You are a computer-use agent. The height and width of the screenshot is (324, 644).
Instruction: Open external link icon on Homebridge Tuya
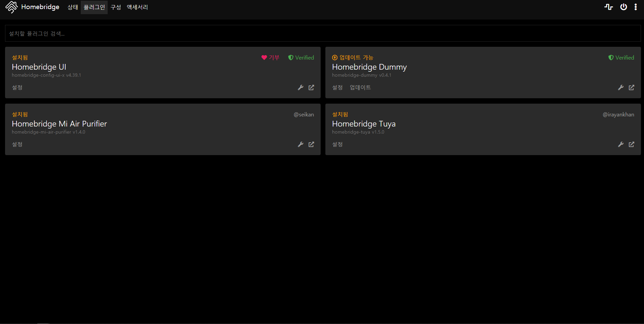click(x=632, y=144)
